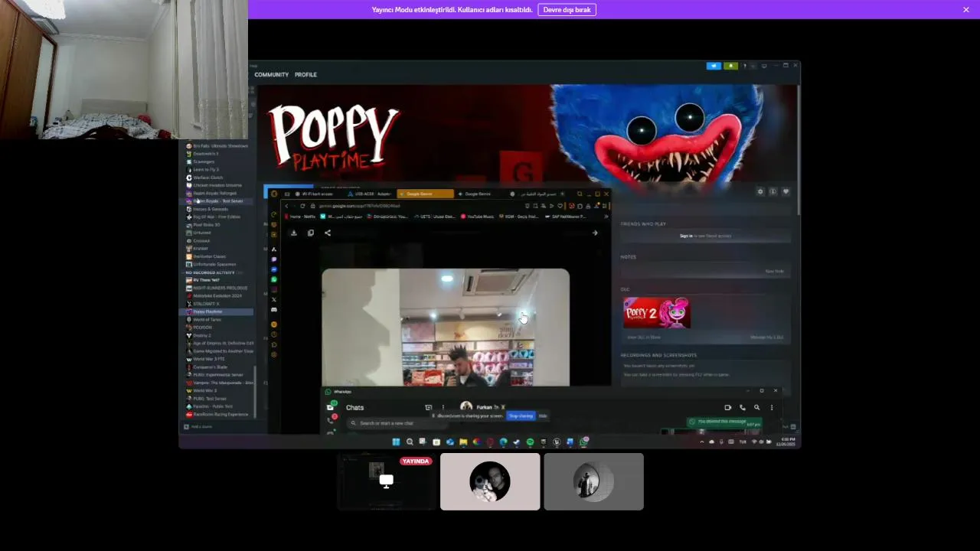The height and width of the screenshot is (551, 980).
Task: Click the browser search icon in the tab bar
Action: 580,194
